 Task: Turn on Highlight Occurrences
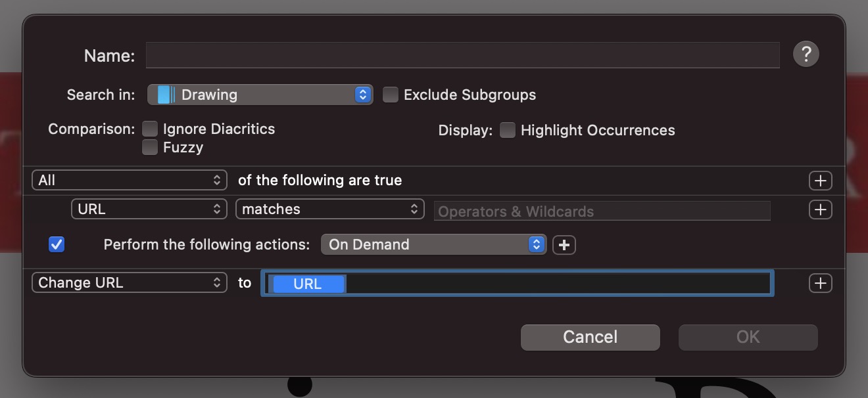pyautogui.click(x=507, y=130)
